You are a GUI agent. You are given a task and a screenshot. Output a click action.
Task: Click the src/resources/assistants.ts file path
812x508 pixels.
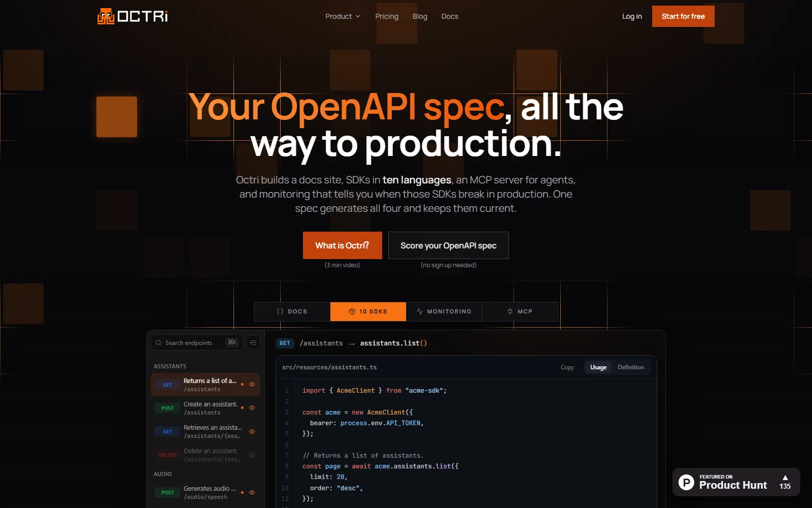pos(329,367)
